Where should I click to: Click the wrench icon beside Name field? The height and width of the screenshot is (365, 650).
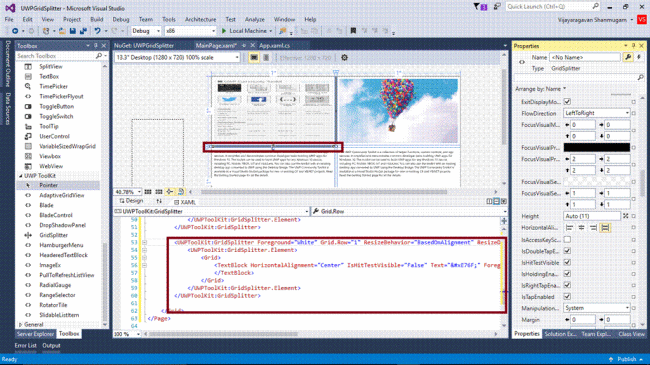click(628, 57)
